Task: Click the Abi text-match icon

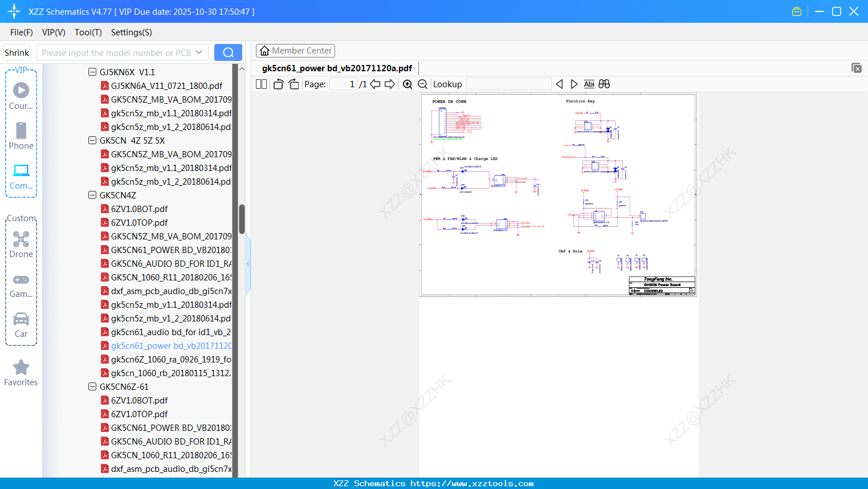Action: coord(589,84)
